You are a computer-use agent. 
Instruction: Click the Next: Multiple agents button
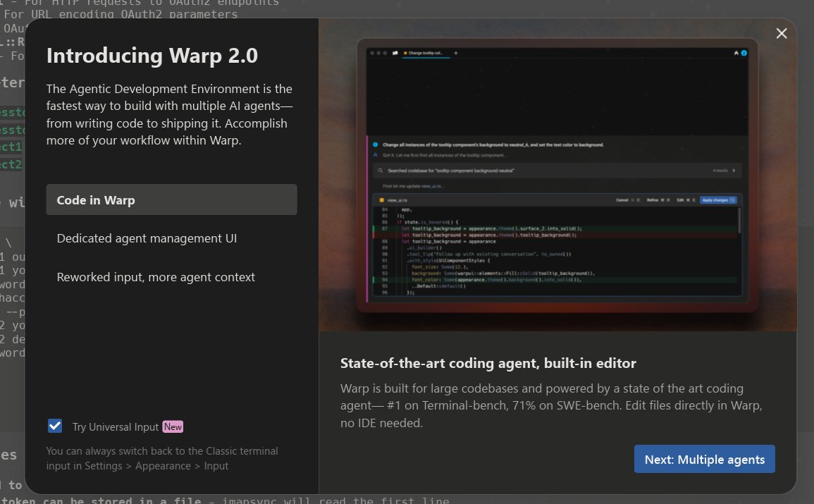point(704,460)
